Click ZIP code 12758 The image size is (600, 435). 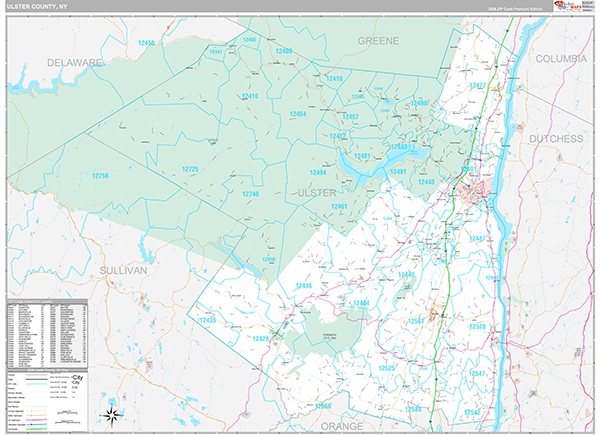100,176
